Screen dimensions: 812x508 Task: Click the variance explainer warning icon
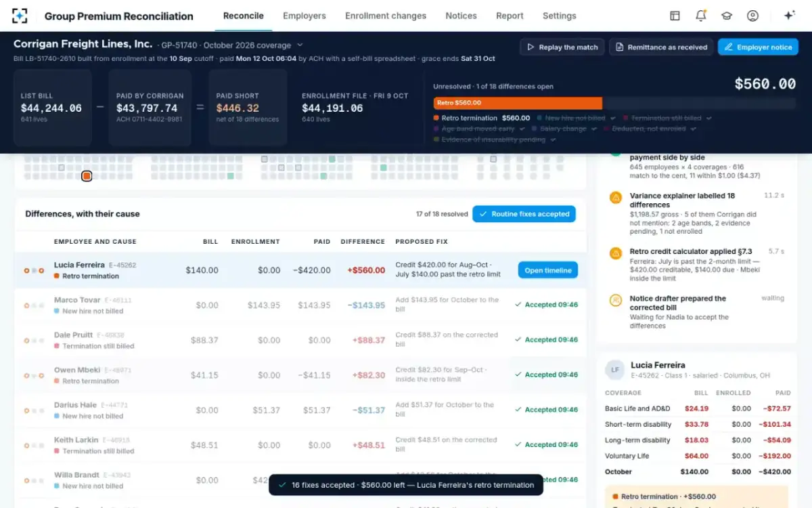[616, 198]
